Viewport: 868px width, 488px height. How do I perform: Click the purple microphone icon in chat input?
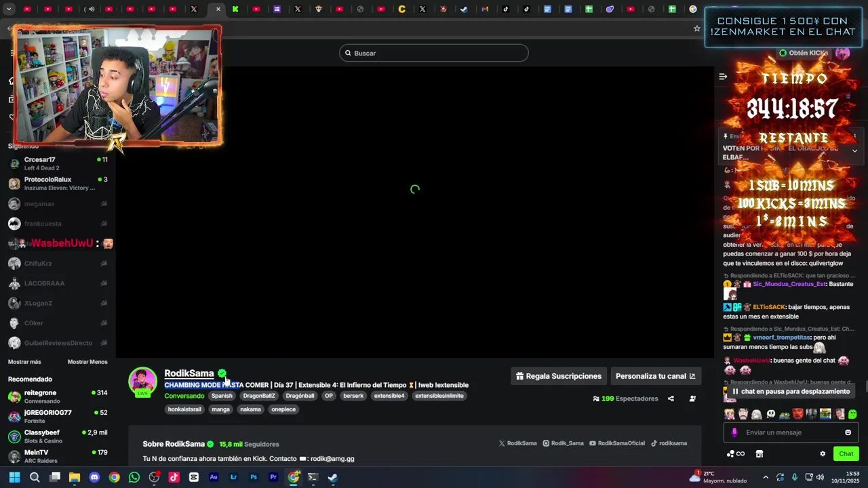click(x=734, y=432)
